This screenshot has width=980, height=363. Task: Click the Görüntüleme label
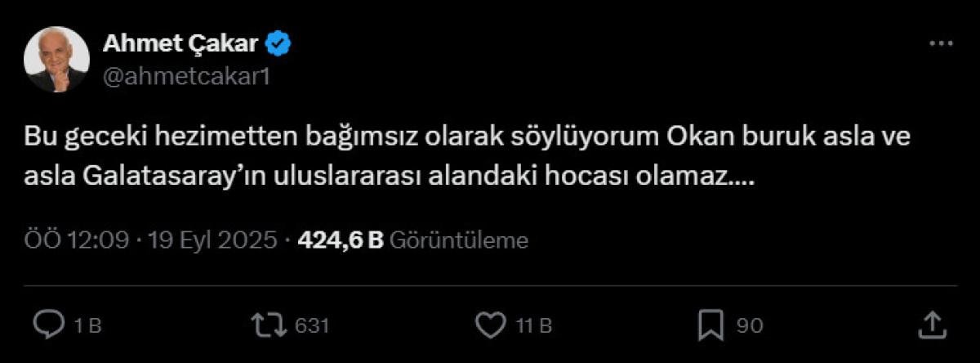click(x=459, y=240)
